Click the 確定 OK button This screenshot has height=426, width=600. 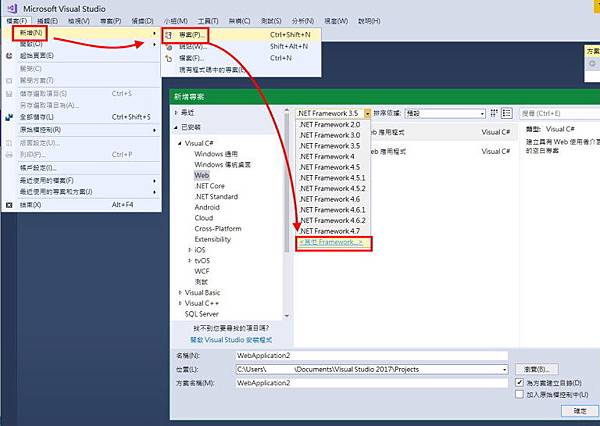coord(580,411)
